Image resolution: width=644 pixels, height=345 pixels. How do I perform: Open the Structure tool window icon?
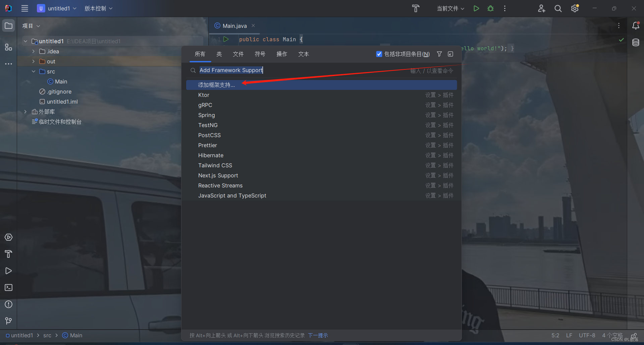(x=8, y=47)
